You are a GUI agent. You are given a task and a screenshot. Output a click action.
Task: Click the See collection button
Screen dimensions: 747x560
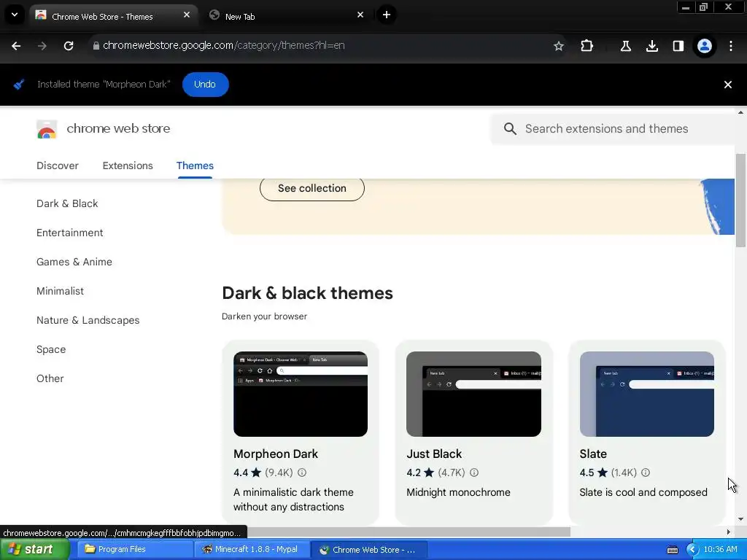pyautogui.click(x=312, y=189)
